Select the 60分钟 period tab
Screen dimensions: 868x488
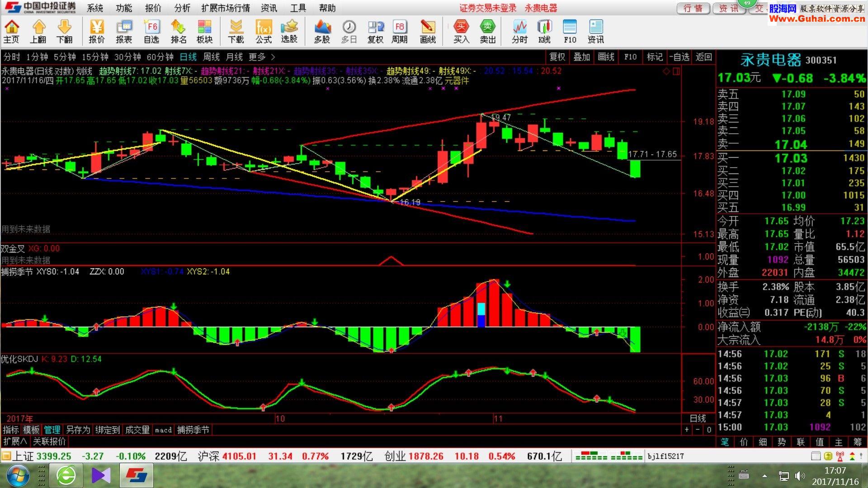click(x=160, y=57)
